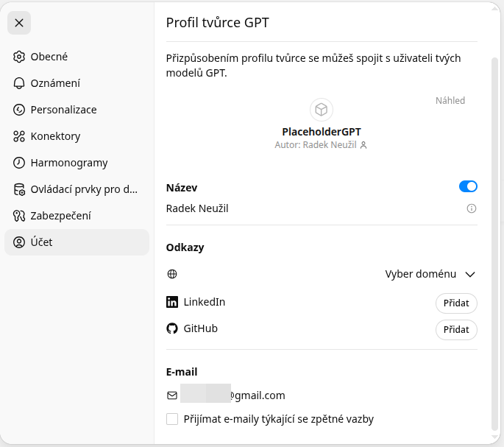Click the Náhled preview link
The width and height of the screenshot is (504, 447).
450,100
